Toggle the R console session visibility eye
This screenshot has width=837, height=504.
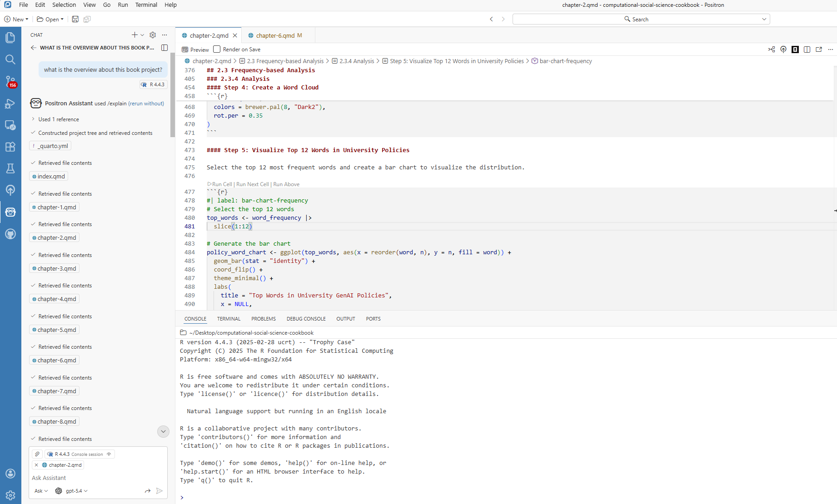[109, 454]
